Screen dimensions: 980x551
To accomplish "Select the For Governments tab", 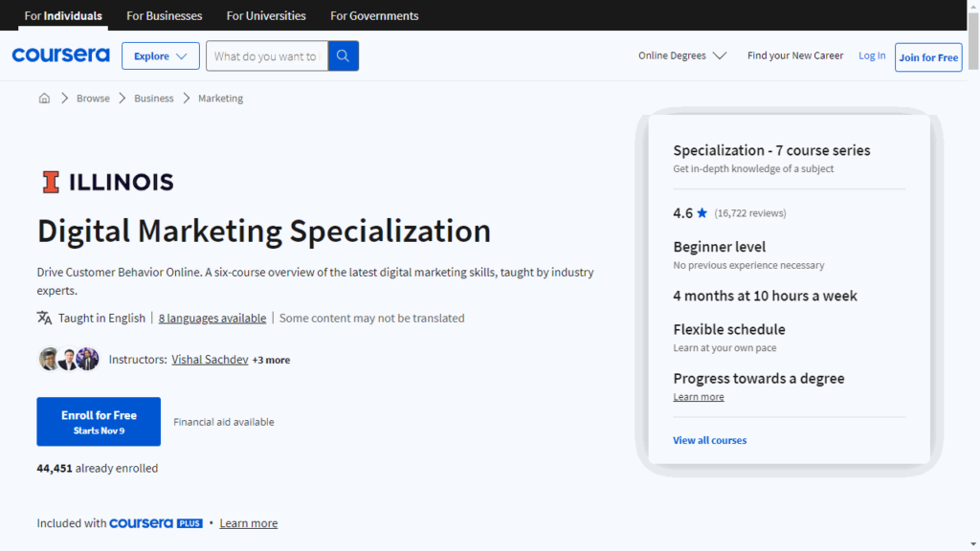I will [374, 15].
